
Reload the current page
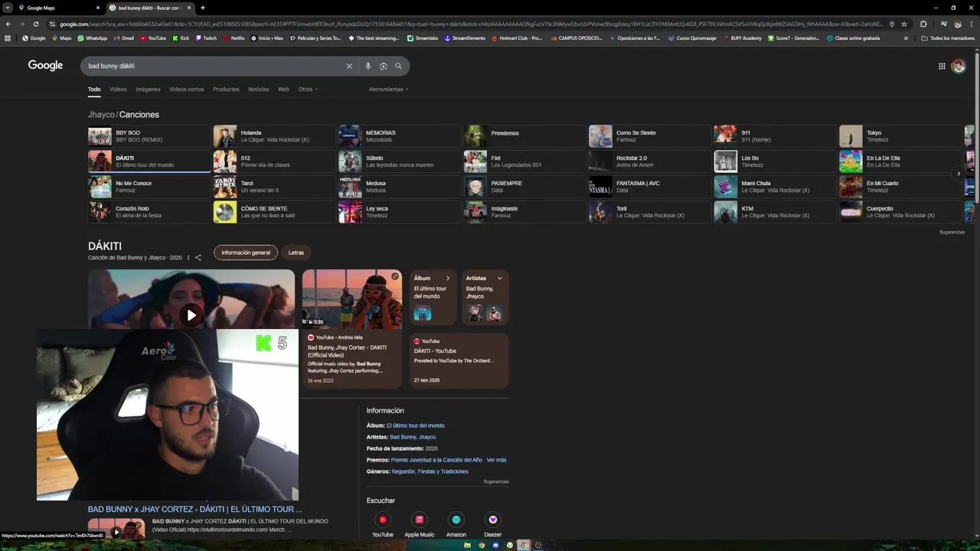click(35, 24)
